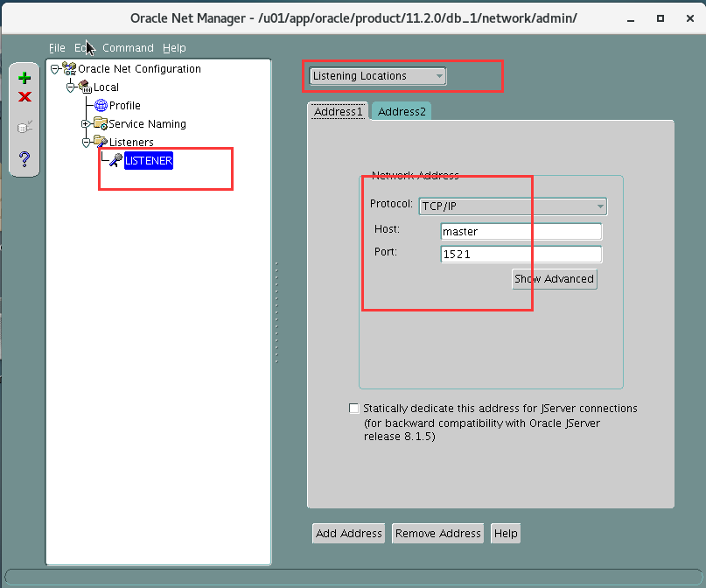The image size is (706, 588).
Task: Open the Protocol TCP/IP dropdown
Action: pyautogui.click(x=513, y=206)
